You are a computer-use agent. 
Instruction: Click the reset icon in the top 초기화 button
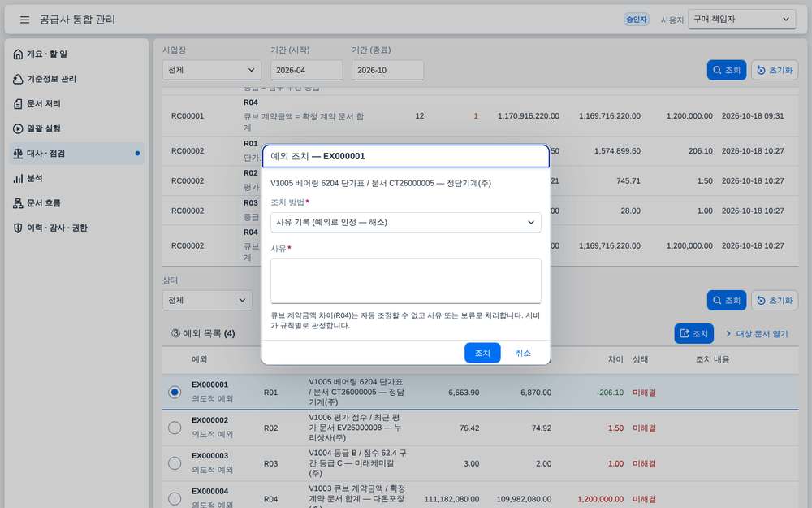click(x=761, y=70)
